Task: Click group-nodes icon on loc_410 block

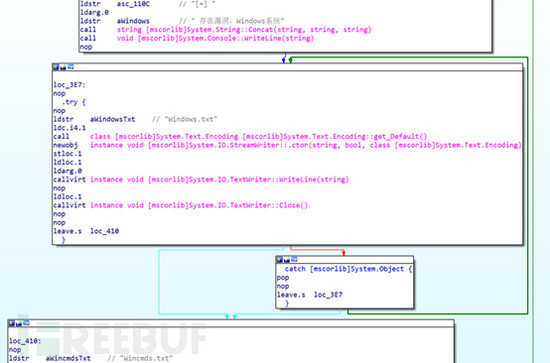Action: [26, 323]
